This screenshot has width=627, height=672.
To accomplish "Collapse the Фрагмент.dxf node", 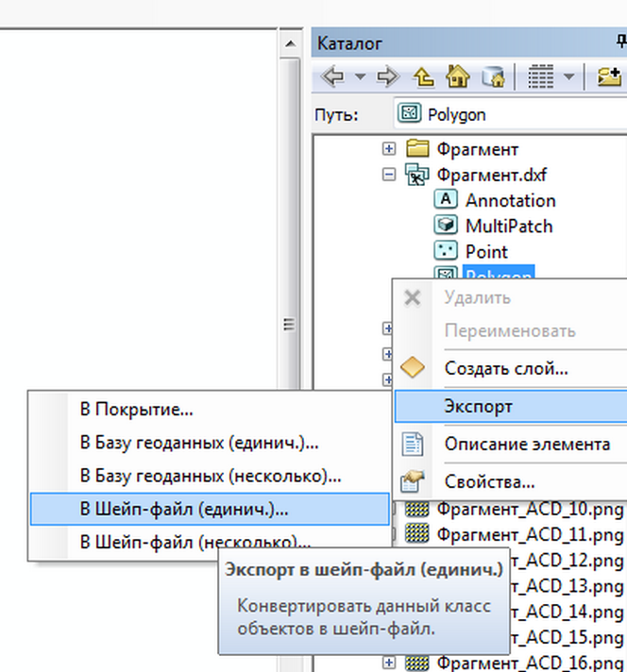I will 388,175.
